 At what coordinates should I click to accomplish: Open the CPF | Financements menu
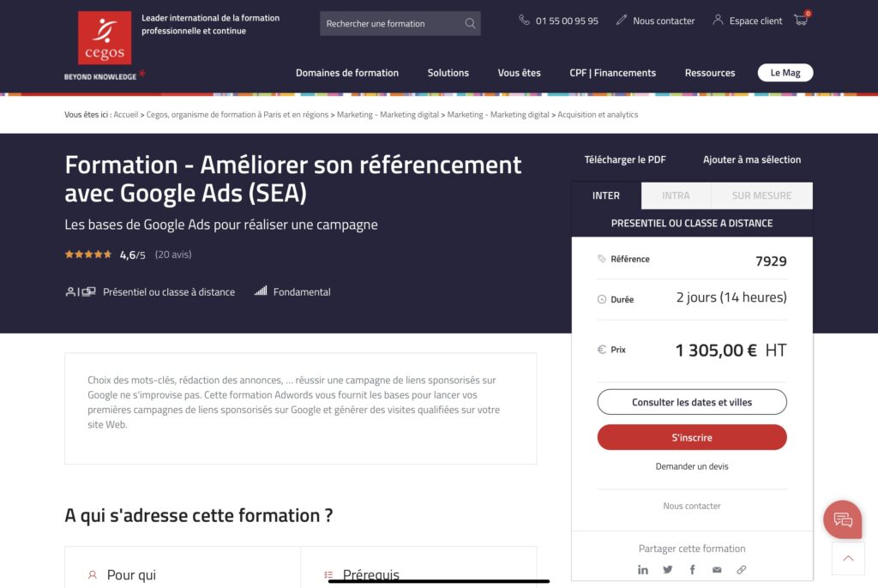612,73
